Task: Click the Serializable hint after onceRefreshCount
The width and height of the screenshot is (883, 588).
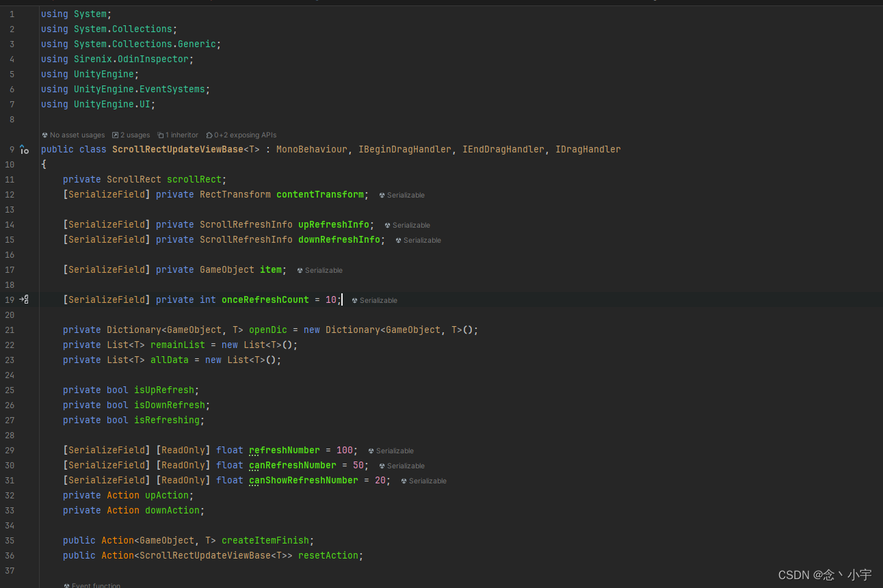Action: [x=374, y=301]
